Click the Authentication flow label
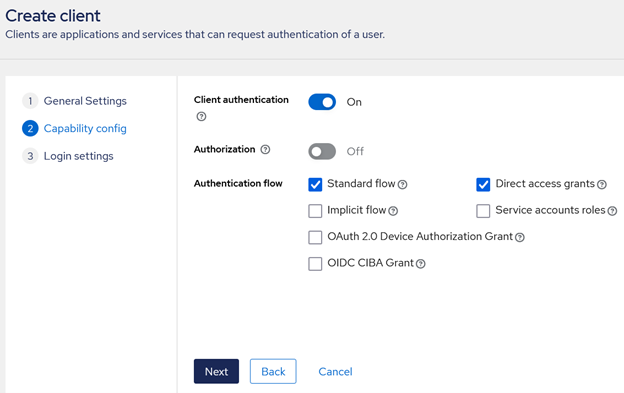This screenshot has height=393, width=624. (x=238, y=183)
